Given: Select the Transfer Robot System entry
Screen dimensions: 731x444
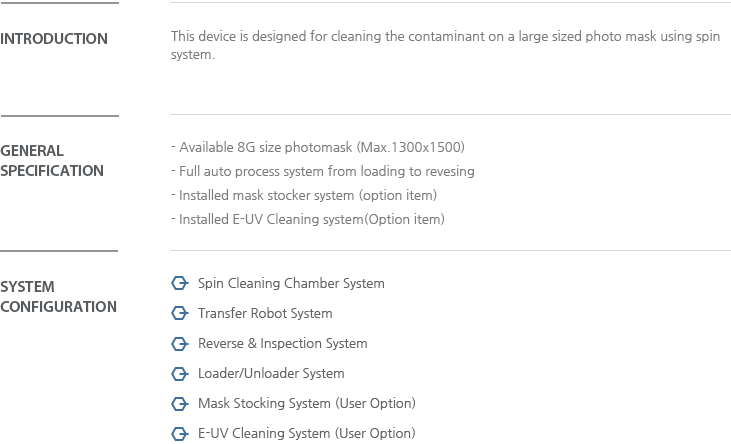Looking at the screenshot, I should click(265, 313).
